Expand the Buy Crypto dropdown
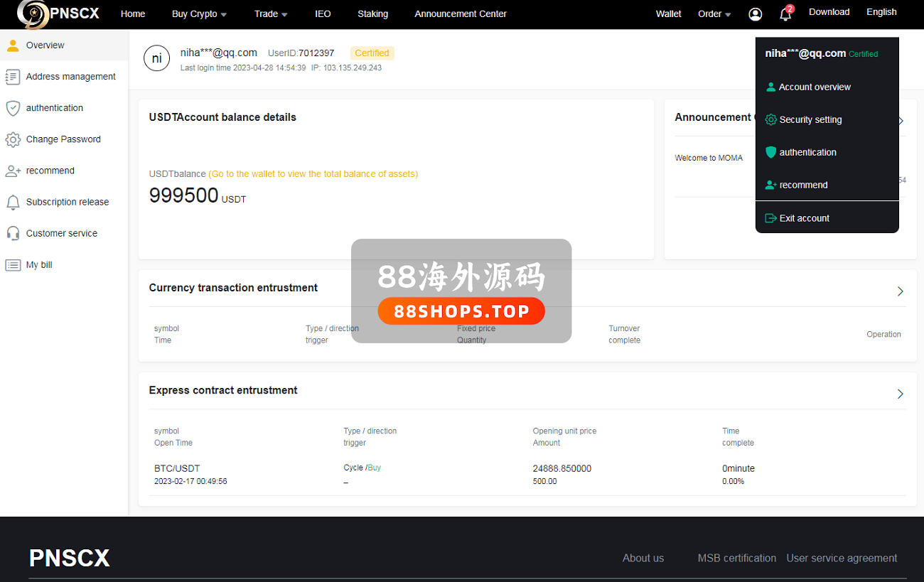 (x=199, y=14)
